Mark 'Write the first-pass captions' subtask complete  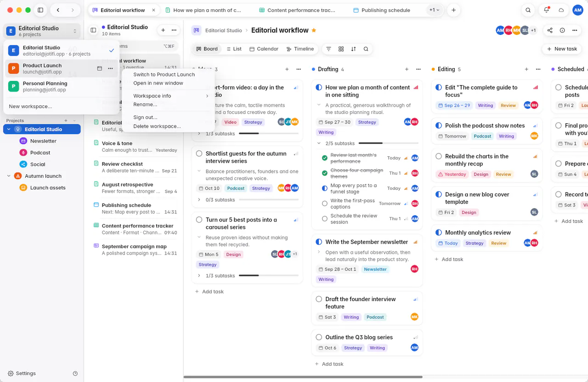coord(325,204)
